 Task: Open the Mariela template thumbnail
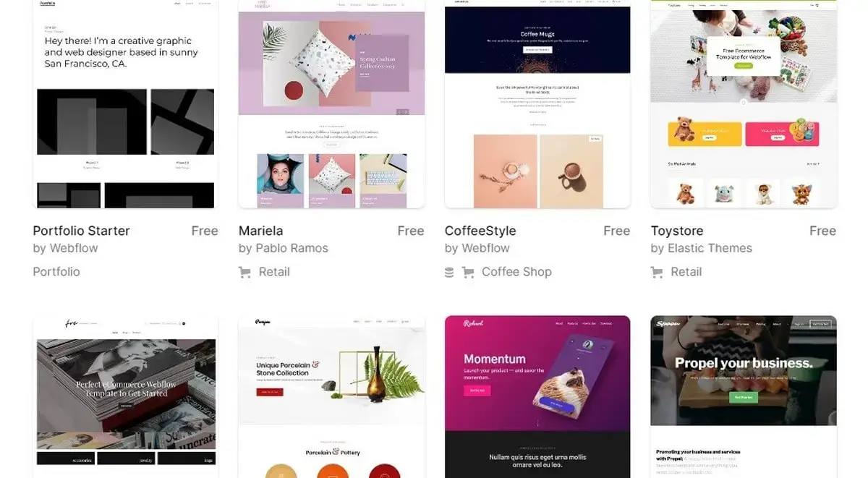331,104
